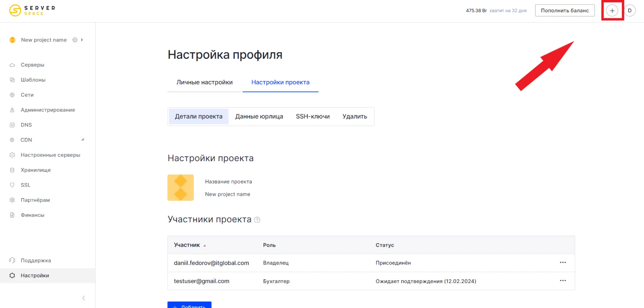
Task: Click the Пополнить баланс button
Action: click(x=565, y=10)
